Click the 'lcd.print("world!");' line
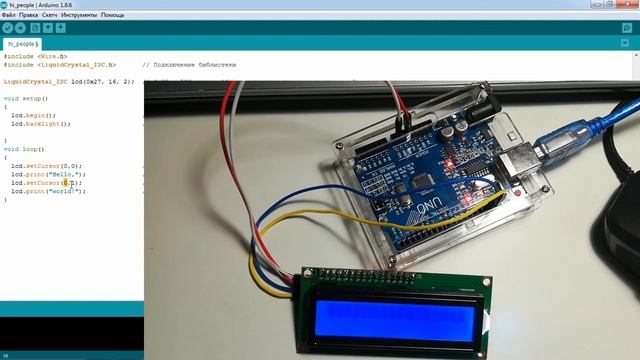 coord(48,191)
